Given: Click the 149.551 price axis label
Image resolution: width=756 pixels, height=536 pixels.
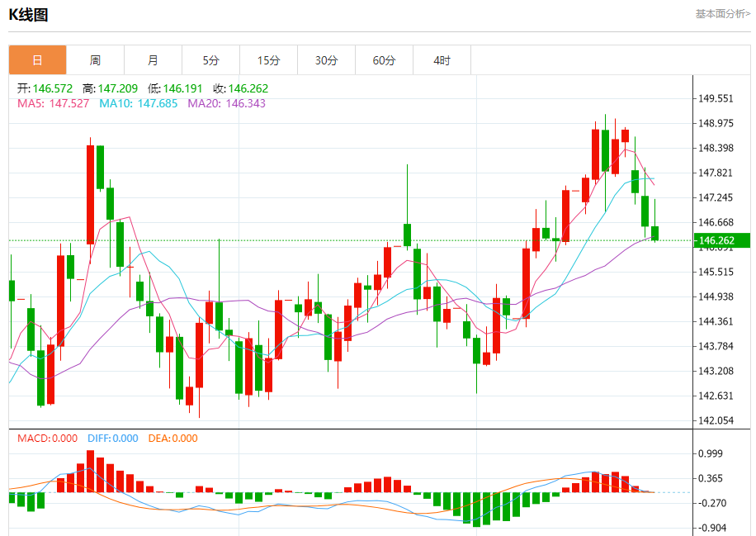Looking at the screenshot, I should (716, 98).
